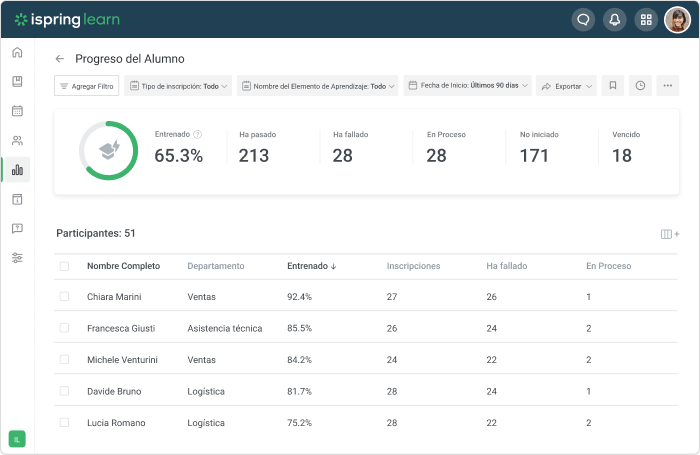Expand Nombre del Elemento de Aprendizaje filter
This screenshot has width=700, height=455.
(317, 86)
